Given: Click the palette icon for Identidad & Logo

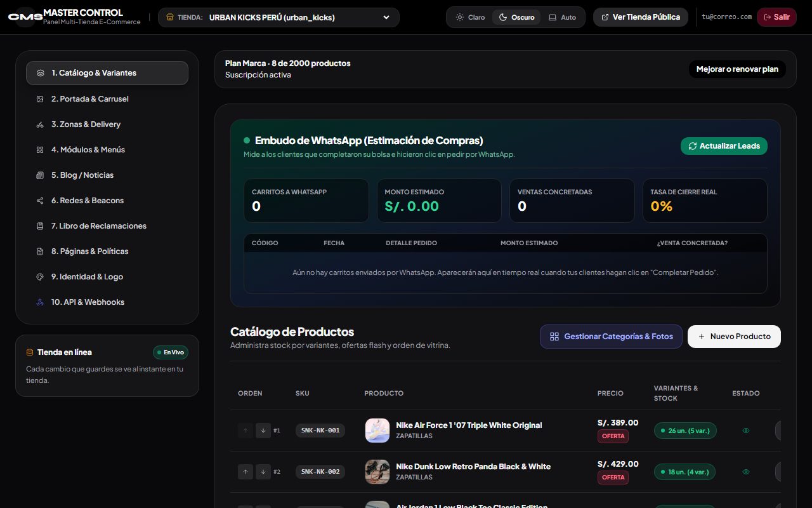Looking at the screenshot, I should point(40,277).
